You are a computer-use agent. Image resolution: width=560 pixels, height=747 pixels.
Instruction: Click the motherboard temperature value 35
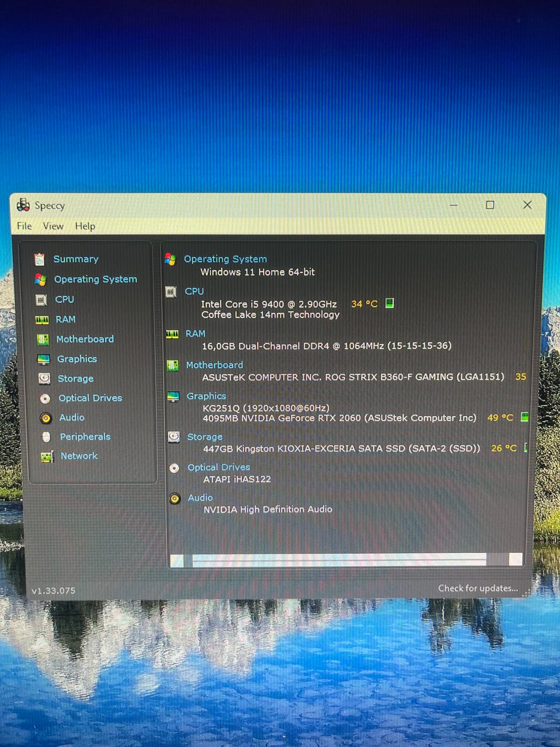(x=521, y=377)
